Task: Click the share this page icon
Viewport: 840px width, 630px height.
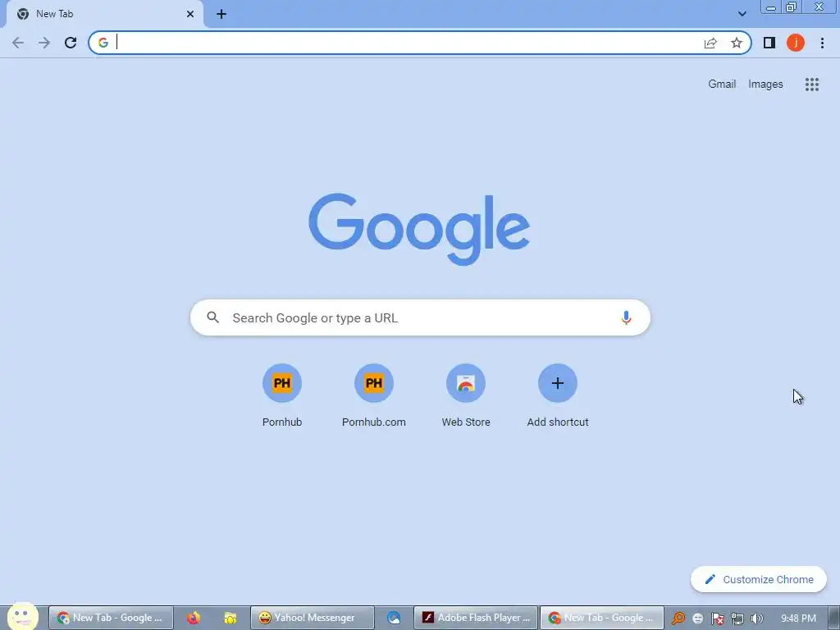Action: [x=710, y=43]
